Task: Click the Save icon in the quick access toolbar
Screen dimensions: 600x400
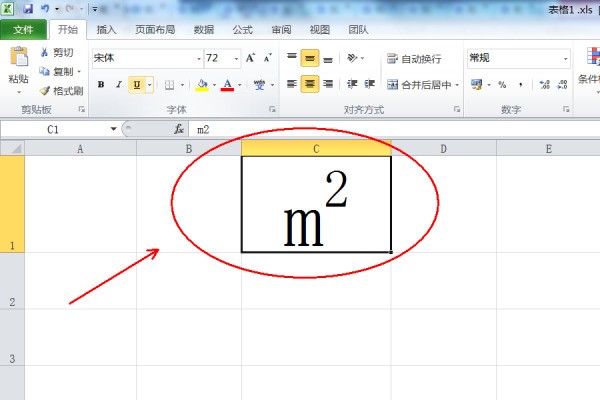Action: click(x=28, y=8)
